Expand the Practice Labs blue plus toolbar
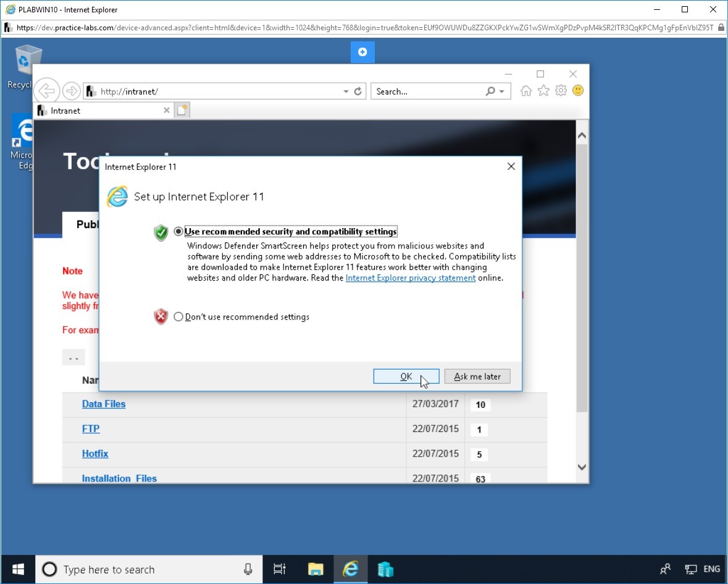This screenshot has height=584, width=728. click(362, 52)
